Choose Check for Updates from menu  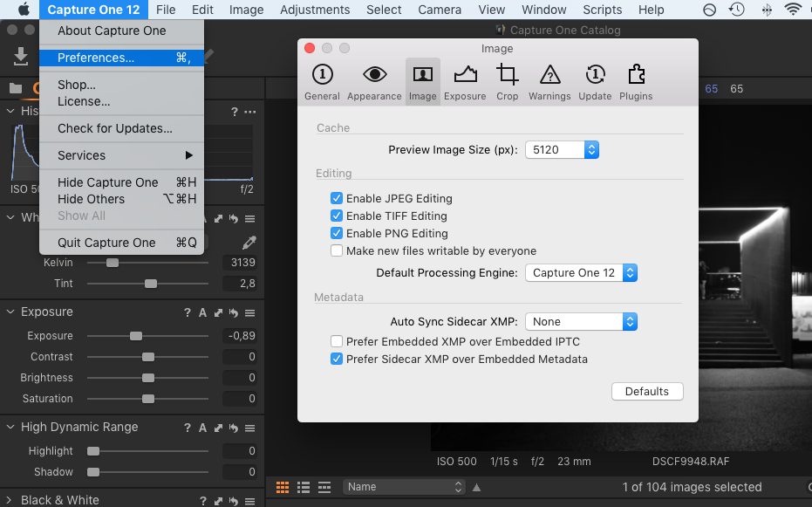tap(115, 128)
